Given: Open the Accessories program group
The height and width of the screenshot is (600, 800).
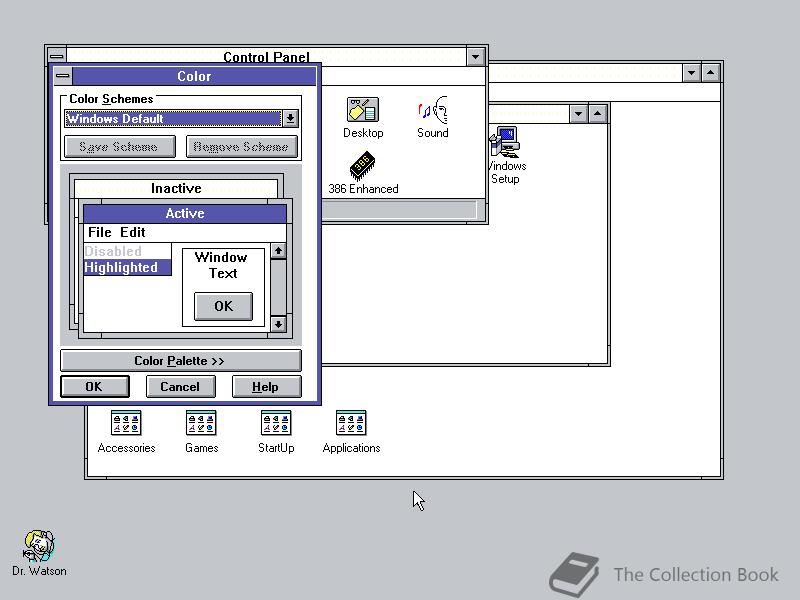Looking at the screenshot, I should pos(126,432).
